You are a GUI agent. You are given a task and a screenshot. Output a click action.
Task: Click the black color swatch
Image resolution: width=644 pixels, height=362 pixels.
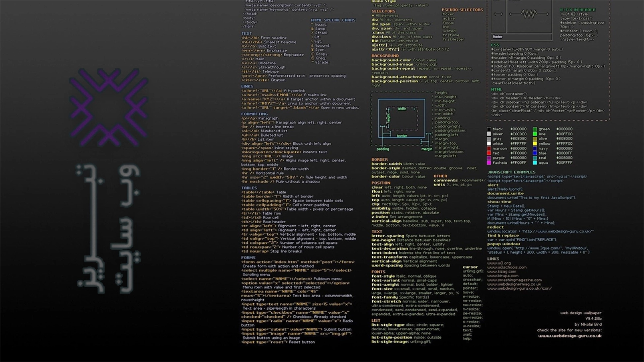click(489, 129)
